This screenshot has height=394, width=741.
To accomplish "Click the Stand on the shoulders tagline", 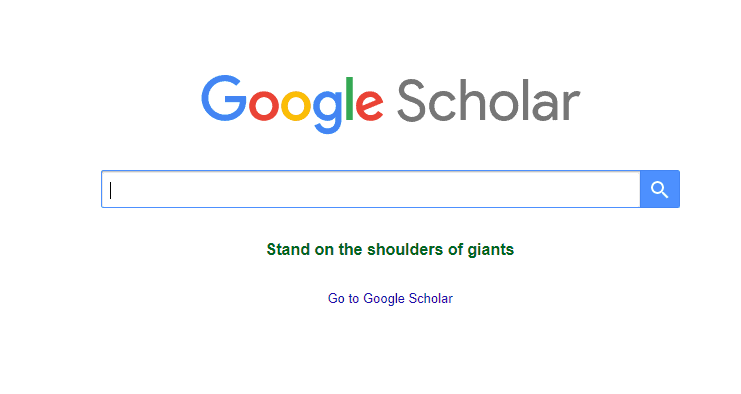I will point(390,249).
